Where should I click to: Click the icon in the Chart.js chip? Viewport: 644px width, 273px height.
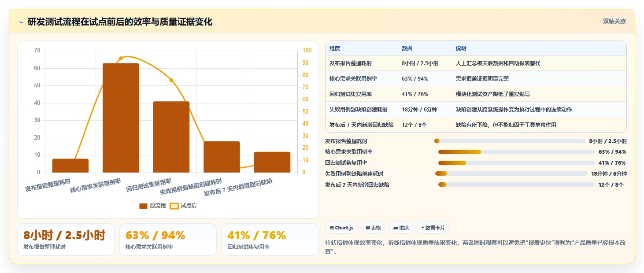[x=332, y=228]
